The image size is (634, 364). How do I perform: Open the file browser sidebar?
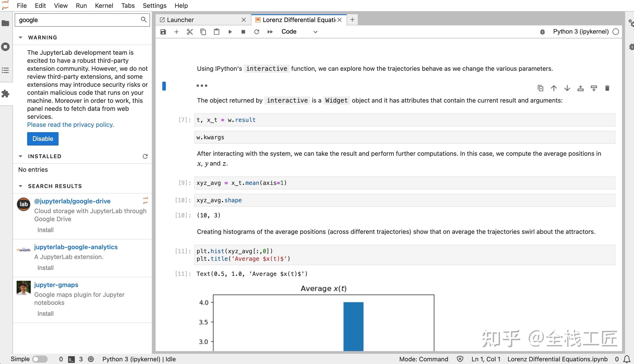[5, 23]
